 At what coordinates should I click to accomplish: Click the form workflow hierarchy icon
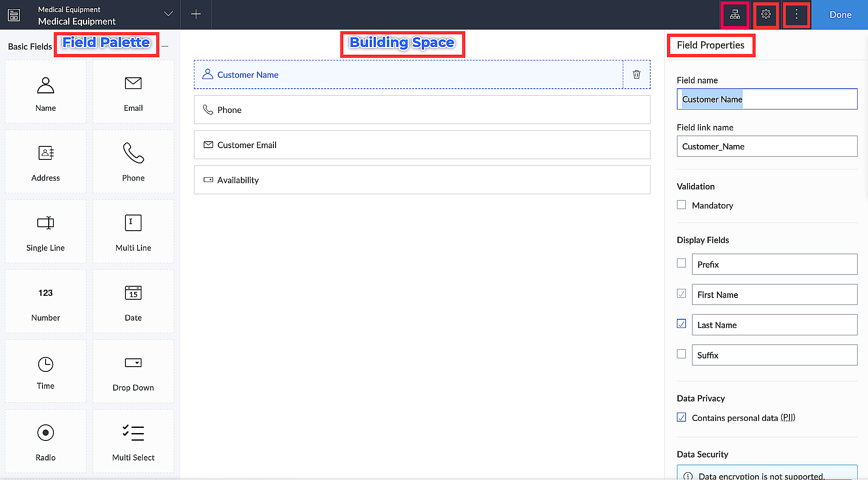[x=735, y=15]
